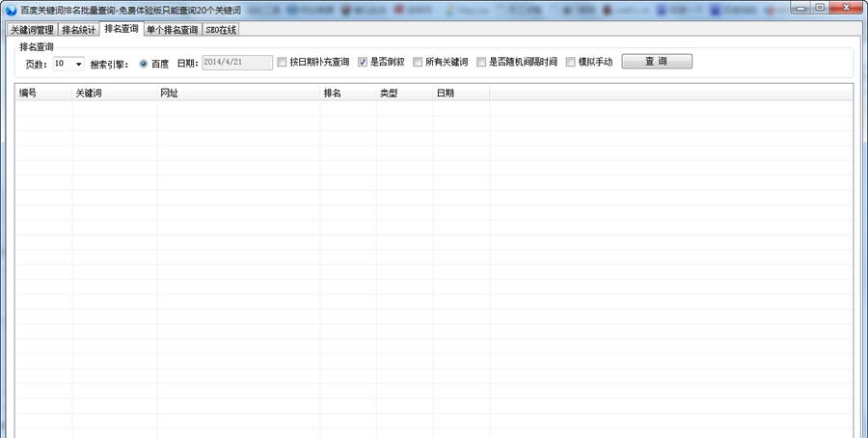Tick the 所有关键词 checkbox
The width and height of the screenshot is (868, 438).
click(418, 62)
